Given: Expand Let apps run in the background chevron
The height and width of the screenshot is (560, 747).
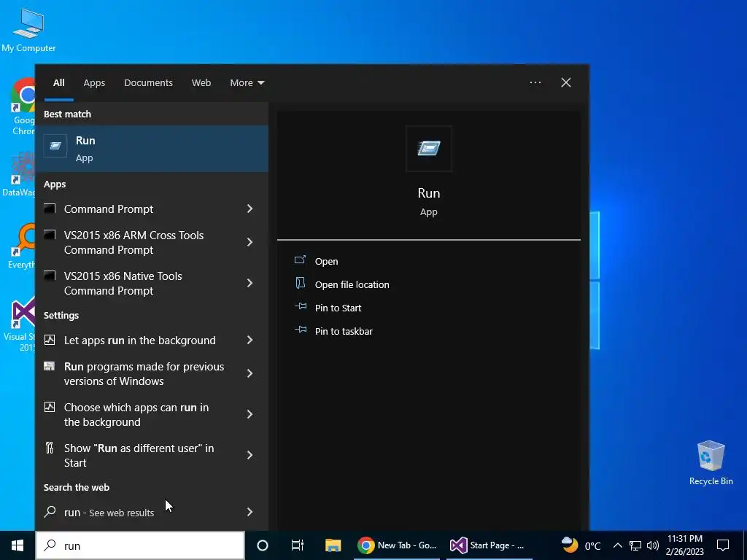Looking at the screenshot, I should point(249,340).
